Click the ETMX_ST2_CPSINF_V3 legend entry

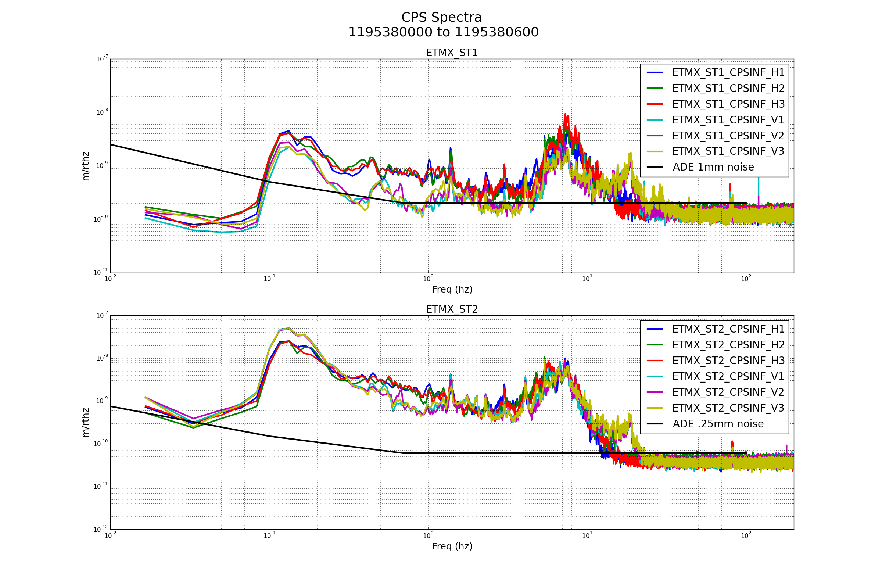pos(728,408)
